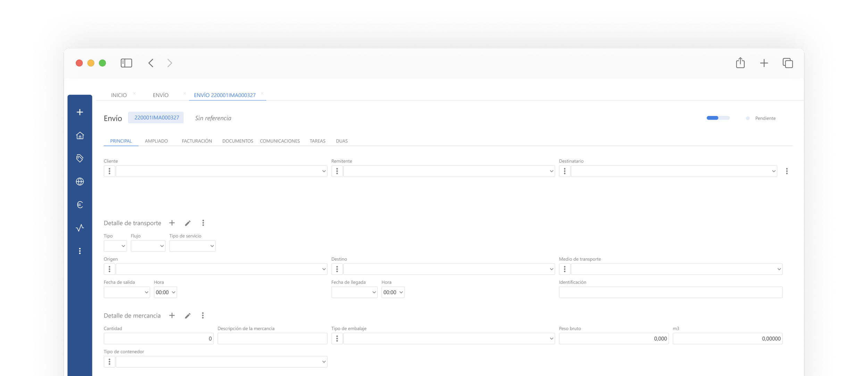Open the DOCUMENTOS sub-tab
This screenshot has height=376, width=868.
pos(237,141)
